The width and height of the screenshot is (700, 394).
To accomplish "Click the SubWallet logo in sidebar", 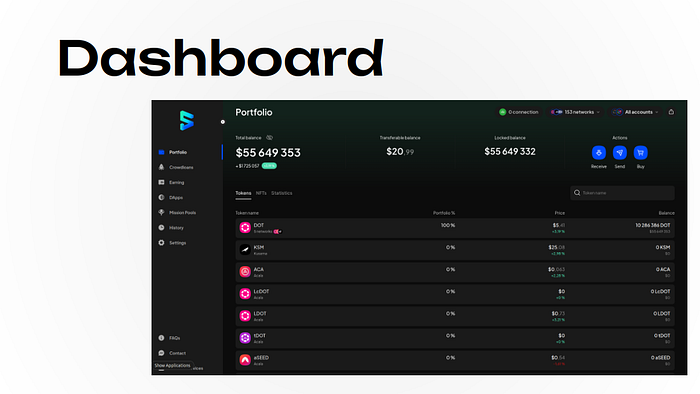I will pyautogui.click(x=187, y=120).
